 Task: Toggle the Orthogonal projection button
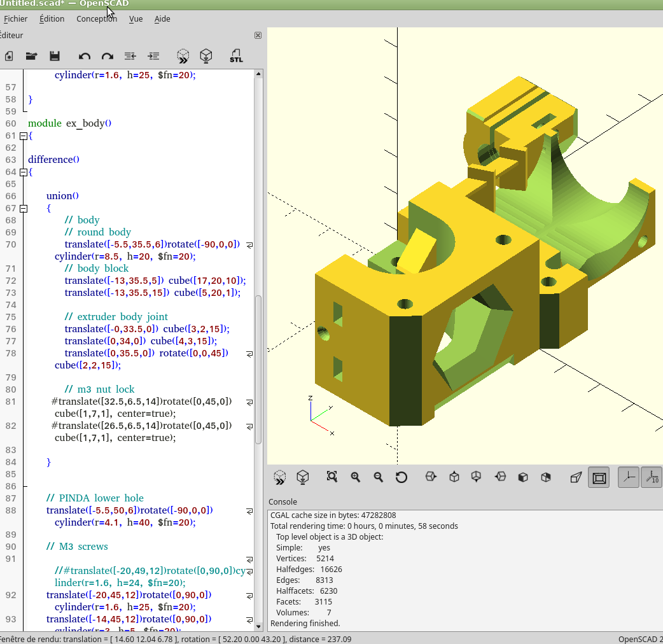(x=599, y=477)
